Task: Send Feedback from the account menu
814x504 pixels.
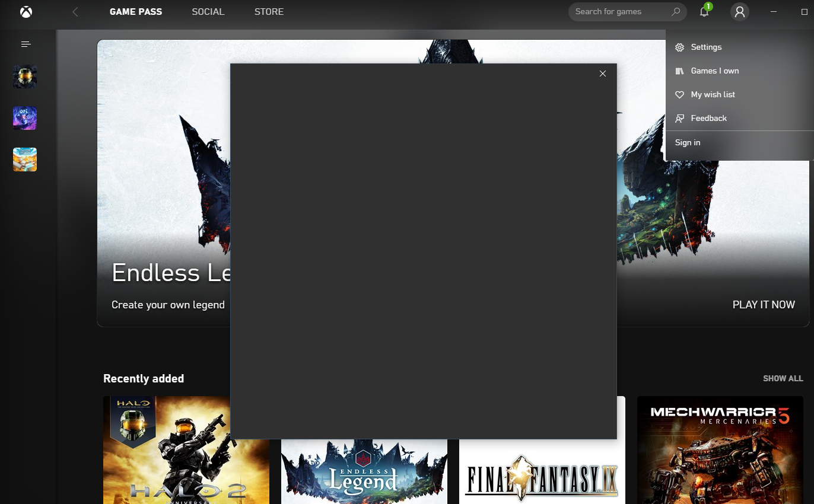Action: coord(708,118)
